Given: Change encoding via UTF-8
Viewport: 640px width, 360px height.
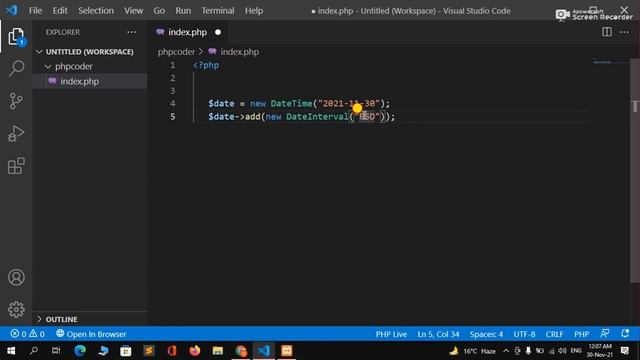Looking at the screenshot, I should (x=524, y=334).
